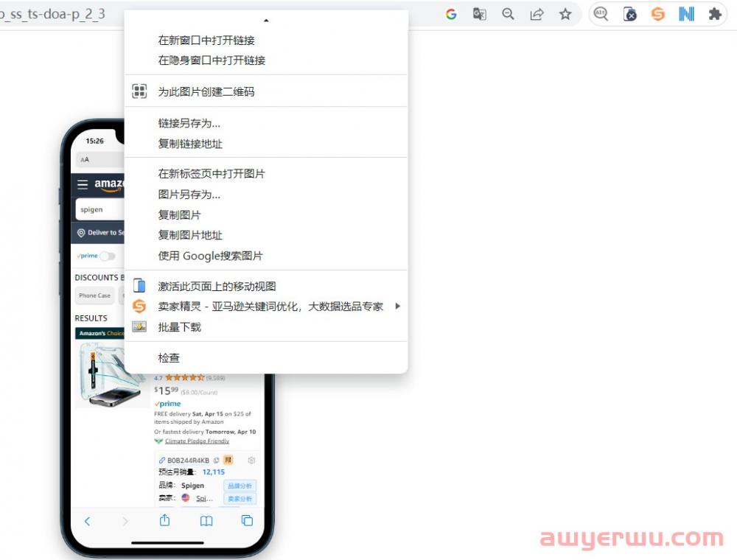
Task: Toggle the Prime filter switch
Action: (x=108, y=256)
